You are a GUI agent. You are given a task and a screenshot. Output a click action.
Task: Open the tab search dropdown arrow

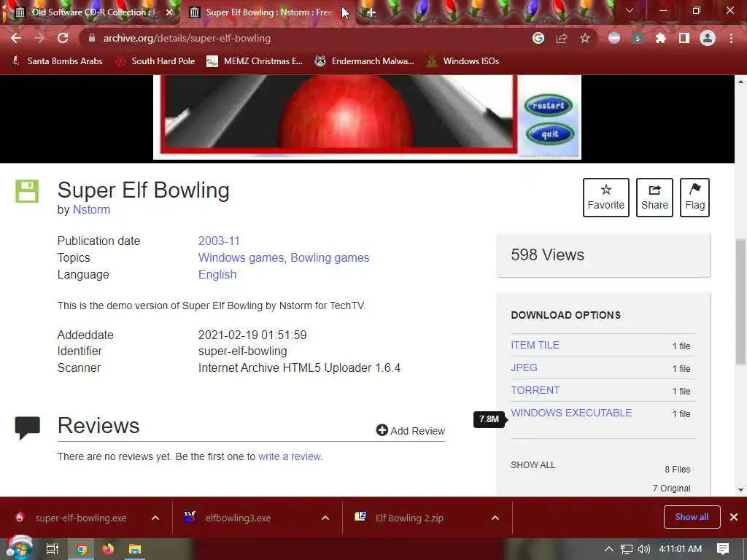point(630,10)
